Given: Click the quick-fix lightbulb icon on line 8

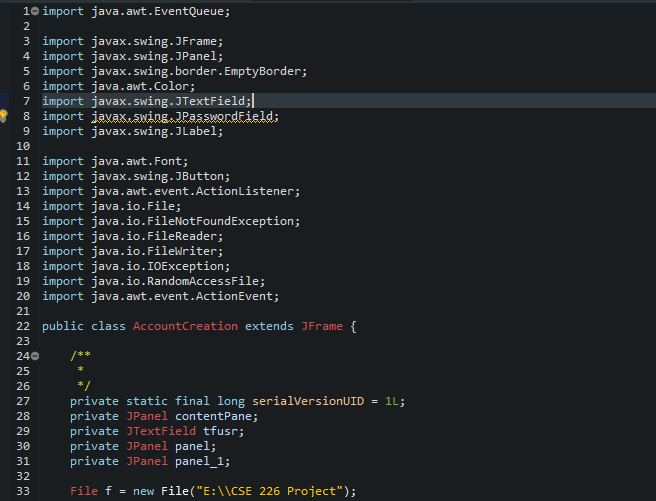Looking at the screenshot, I should 3,116.
